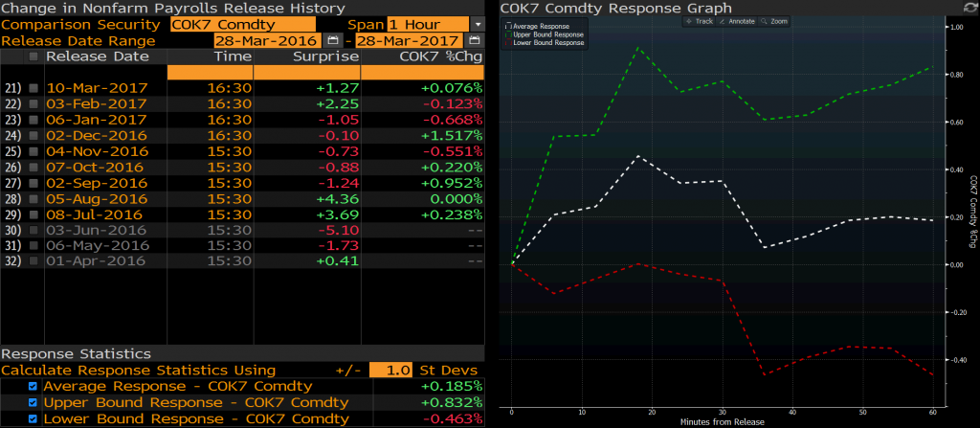Image resolution: width=980 pixels, height=428 pixels.
Task: Check the box for 10-Mar-2017 release
Action: (33, 88)
